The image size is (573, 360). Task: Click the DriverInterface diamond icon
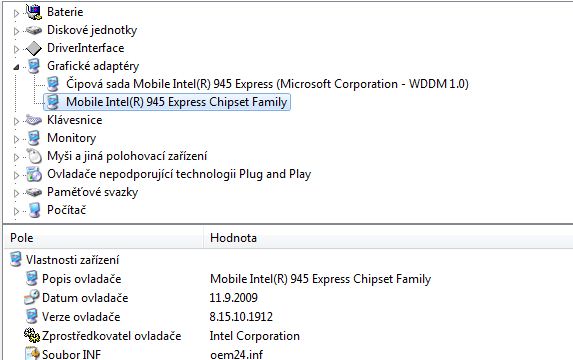click(x=34, y=48)
